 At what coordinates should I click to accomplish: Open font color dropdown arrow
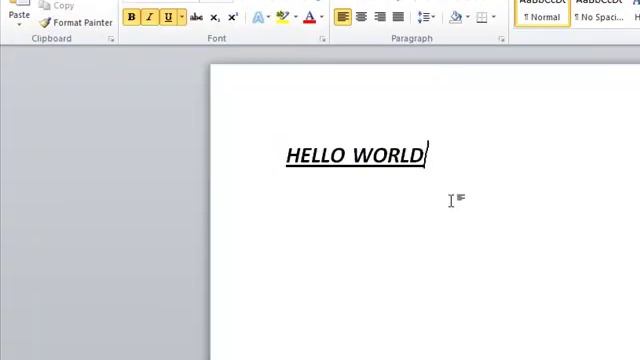[x=322, y=17]
